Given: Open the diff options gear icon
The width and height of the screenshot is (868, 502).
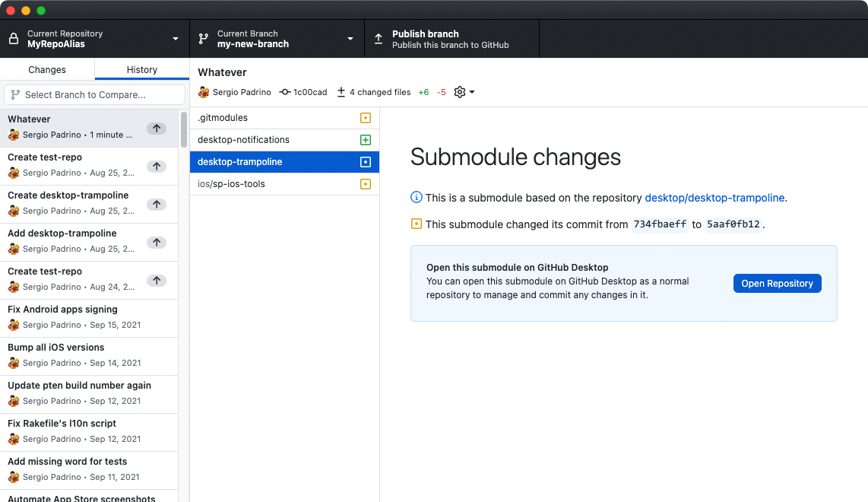Looking at the screenshot, I should 459,92.
